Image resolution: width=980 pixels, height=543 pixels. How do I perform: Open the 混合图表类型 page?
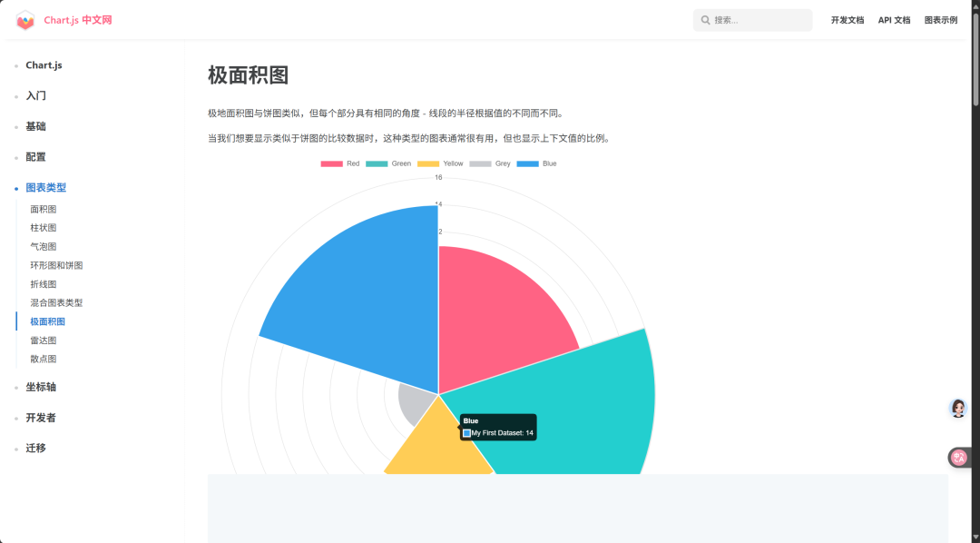coord(56,302)
